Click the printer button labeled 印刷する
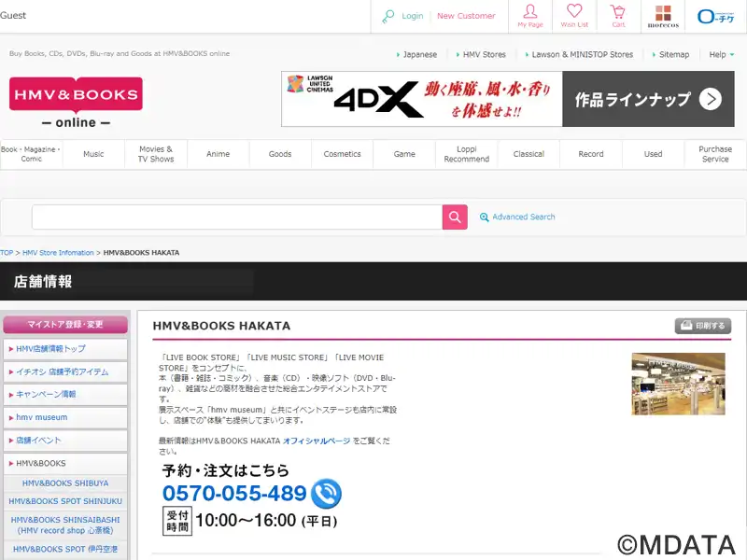The width and height of the screenshot is (747, 560). pos(703,326)
